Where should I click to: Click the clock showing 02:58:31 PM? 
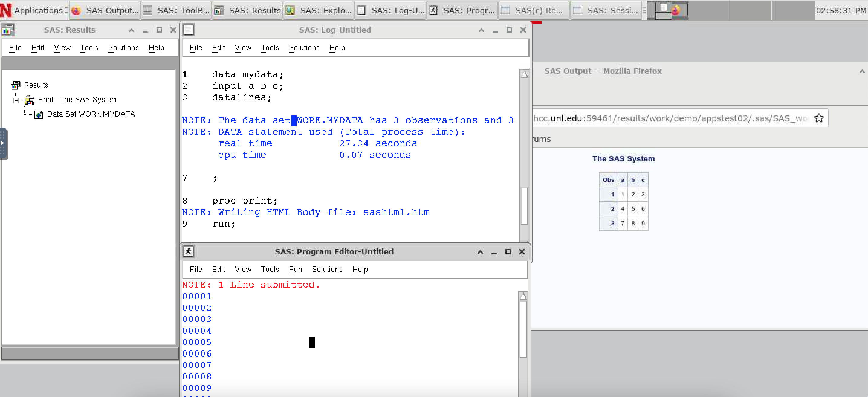coord(841,11)
